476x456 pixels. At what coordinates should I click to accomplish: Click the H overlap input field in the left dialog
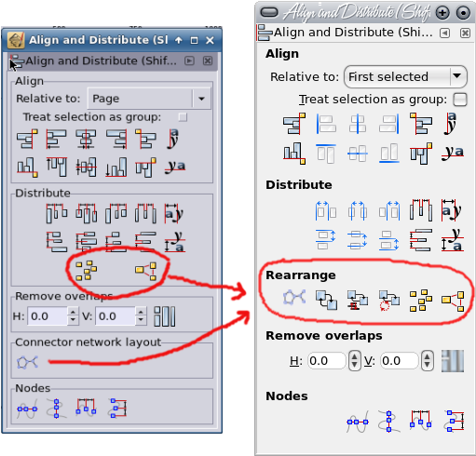tap(48, 316)
